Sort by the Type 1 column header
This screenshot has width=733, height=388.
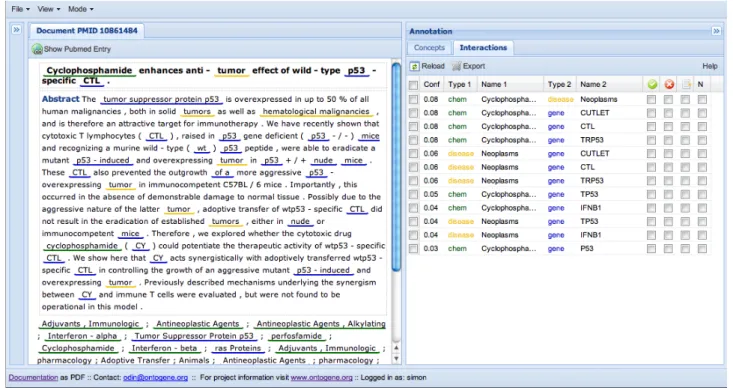pyautogui.click(x=460, y=85)
